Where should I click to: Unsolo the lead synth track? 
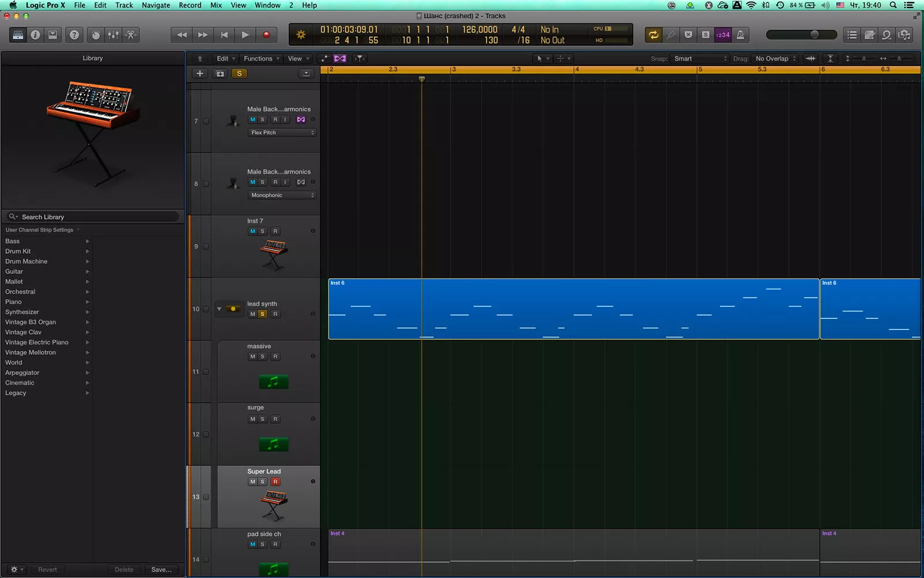pos(263,314)
